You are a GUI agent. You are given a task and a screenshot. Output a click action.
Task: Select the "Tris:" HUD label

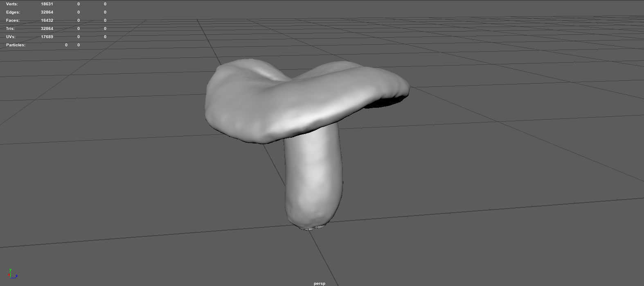[10, 29]
